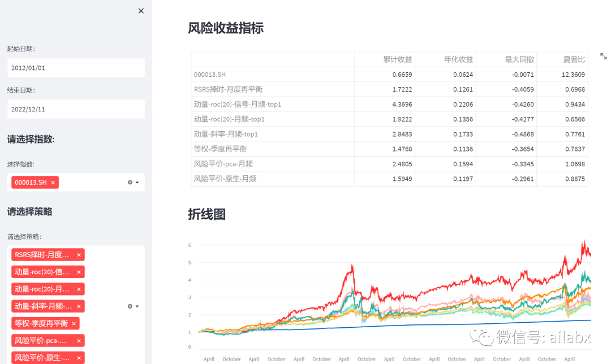Open the index selection dropdown

point(137,182)
